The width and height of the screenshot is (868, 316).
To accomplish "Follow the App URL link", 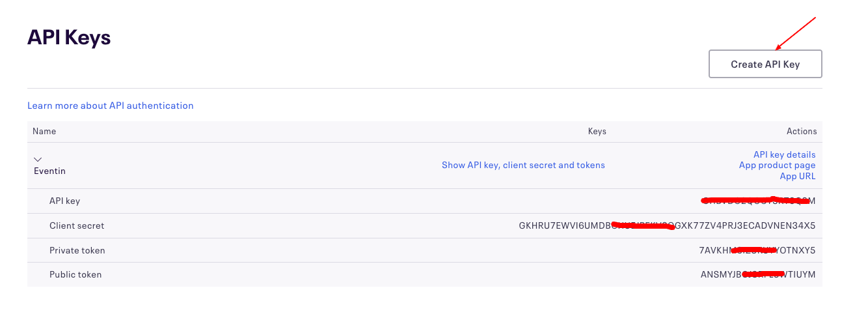I will [x=797, y=177].
